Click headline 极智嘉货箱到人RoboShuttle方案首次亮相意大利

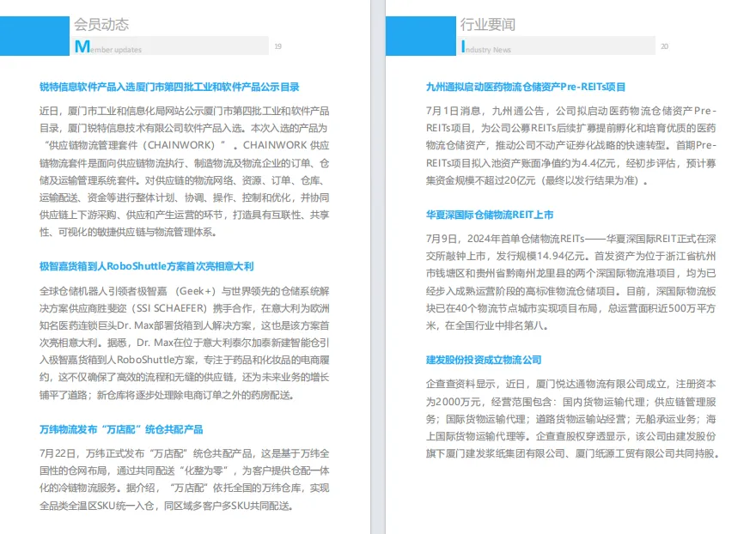[x=147, y=266]
